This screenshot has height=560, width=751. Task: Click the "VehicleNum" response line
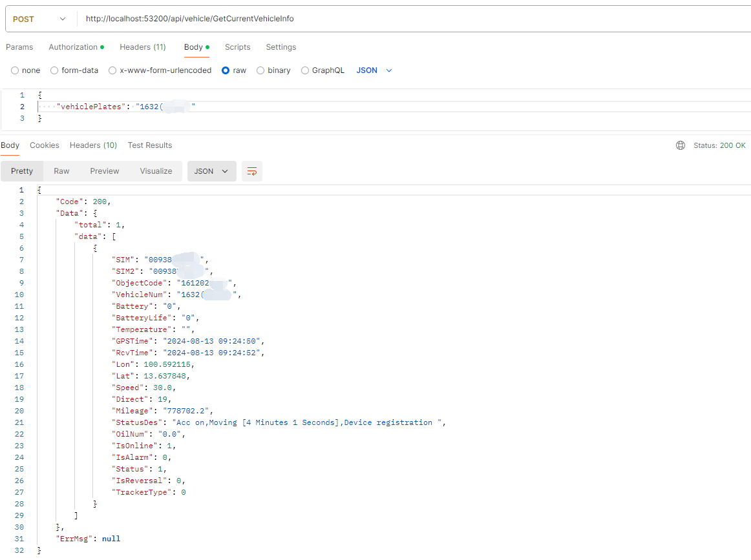pos(176,295)
